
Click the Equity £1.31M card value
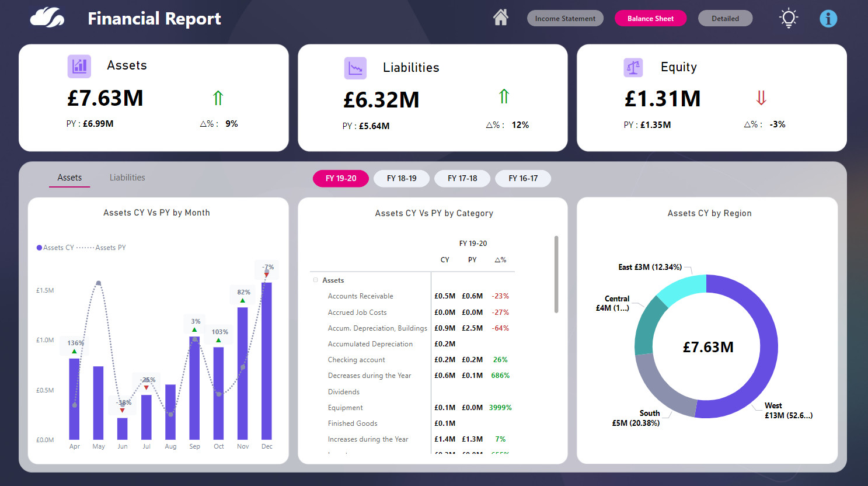663,98
